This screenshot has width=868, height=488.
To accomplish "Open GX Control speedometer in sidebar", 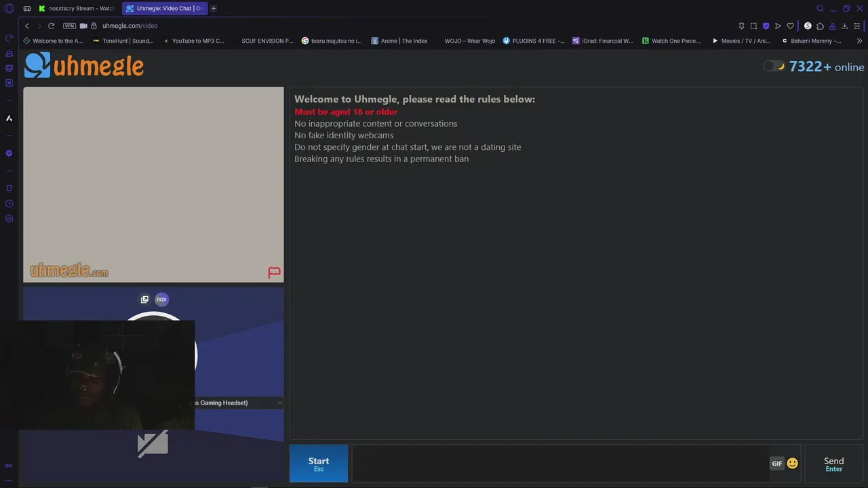I will point(9,38).
